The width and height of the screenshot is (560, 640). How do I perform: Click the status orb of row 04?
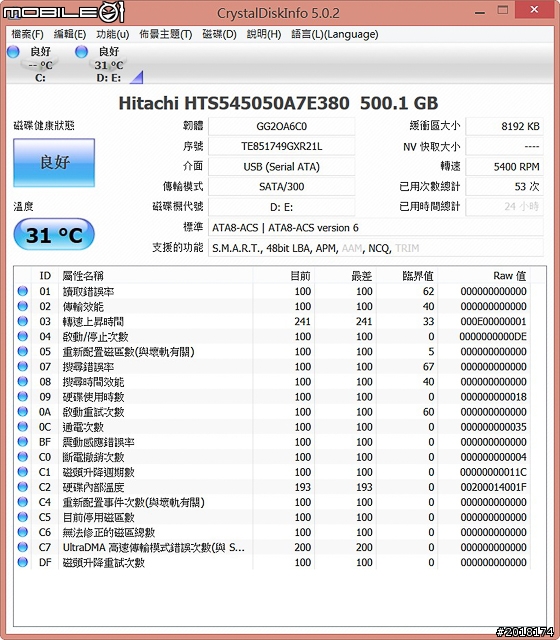coord(22,336)
